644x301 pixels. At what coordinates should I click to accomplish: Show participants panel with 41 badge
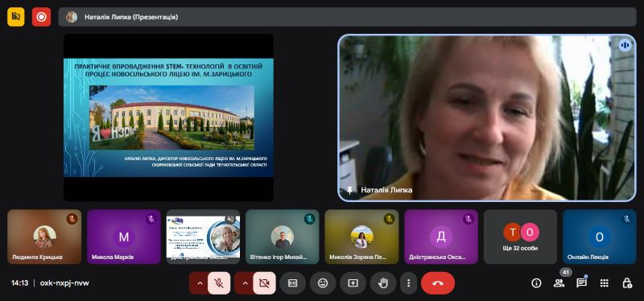point(559,283)
